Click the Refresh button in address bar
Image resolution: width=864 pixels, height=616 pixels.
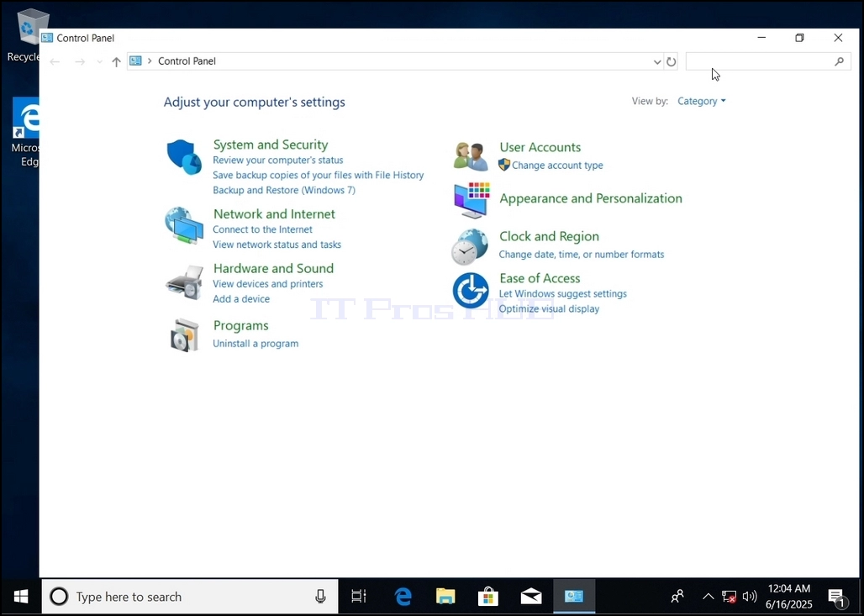[x=671, y=61]
